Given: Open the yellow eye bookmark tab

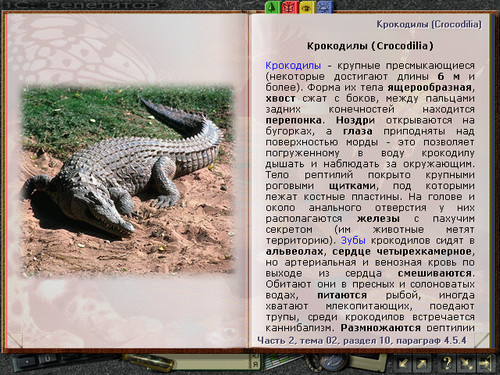Looking at the screenshot, I should tap(307, 7).
